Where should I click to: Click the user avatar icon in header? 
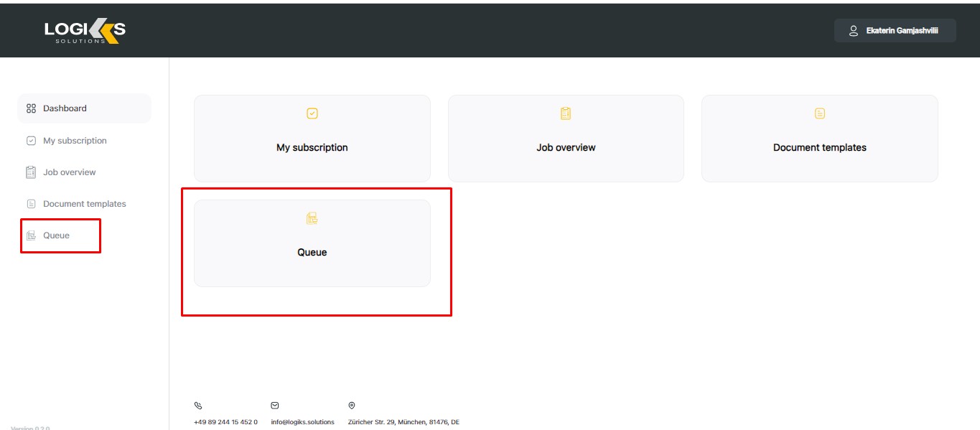coord(854,31)
